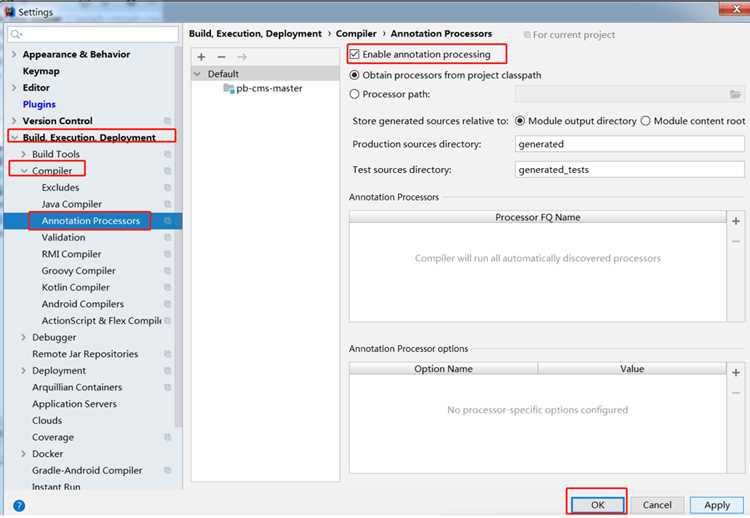
Task: Click the Settings window app icon
Action: 10,11
